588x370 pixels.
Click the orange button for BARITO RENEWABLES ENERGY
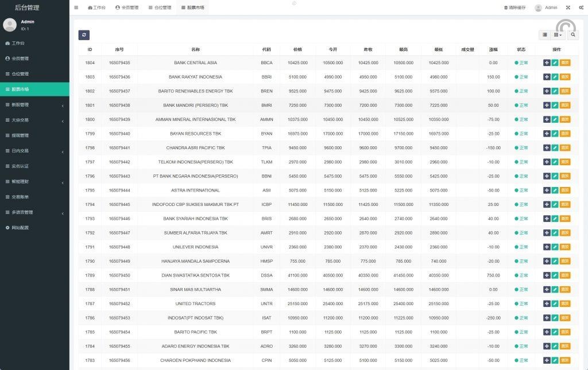565,91
